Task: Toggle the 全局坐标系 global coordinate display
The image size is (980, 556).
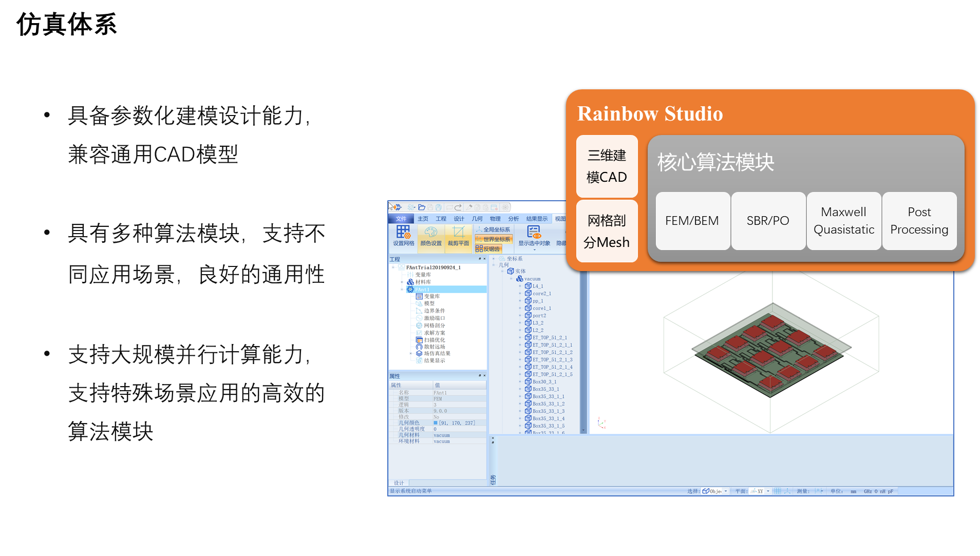Action: (494, 229)
